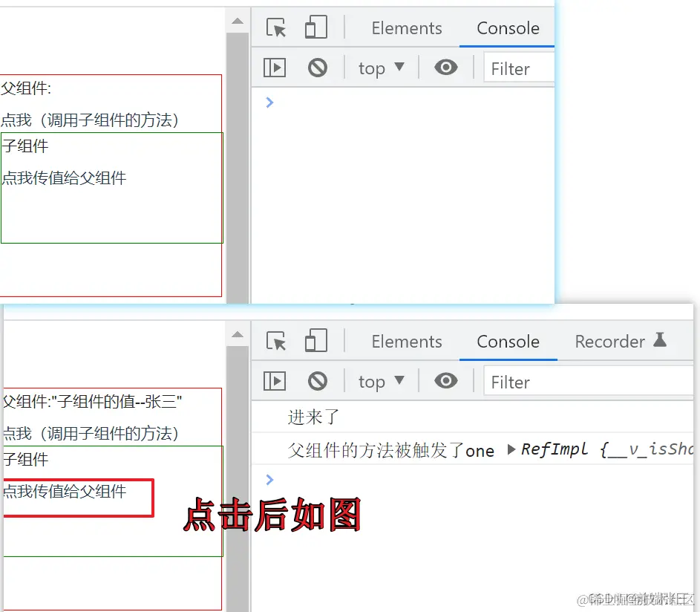700x612 pixels.
Task: Click the eye icon to create live expression
Action: (445, 67)
